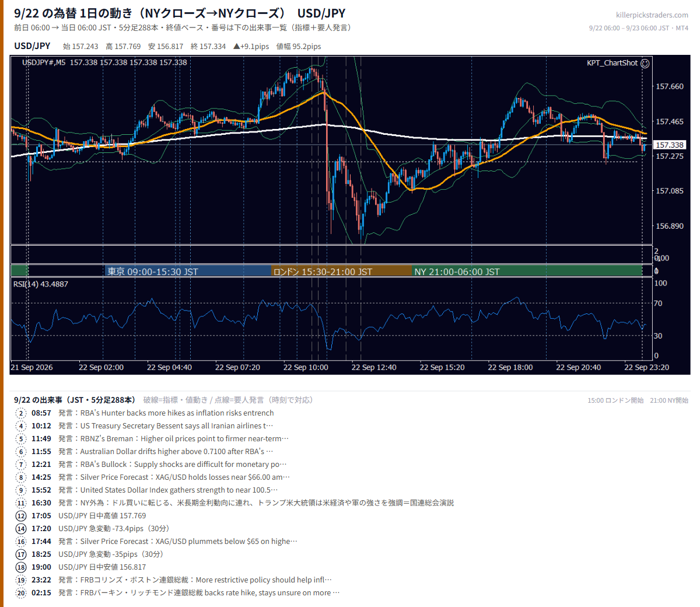Click the 22 Sep 18:00 time axis label
Image resolution: width=700 pixels, height=607 pixels.
(x=510, y=367)
